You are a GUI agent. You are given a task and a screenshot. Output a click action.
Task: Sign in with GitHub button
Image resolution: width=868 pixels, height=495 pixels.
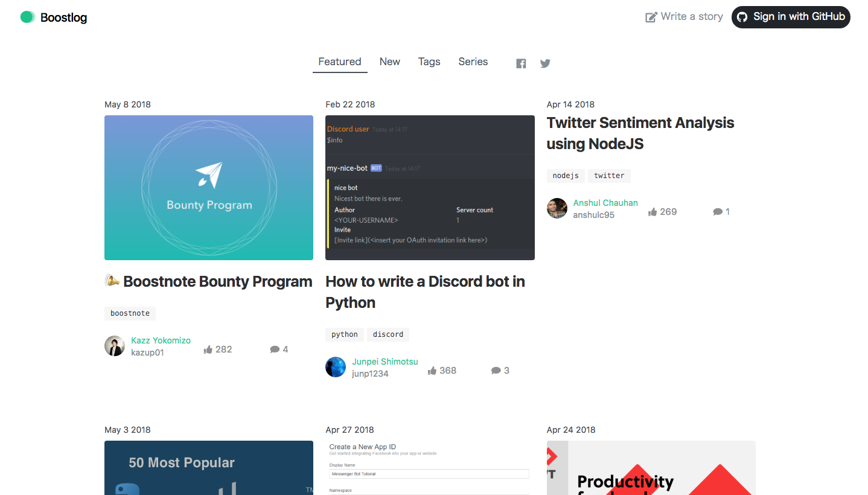791,17
